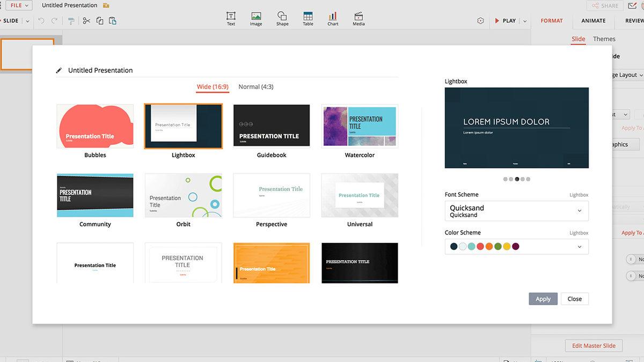Click the Chart icon
Screen dimensions: 644x362
333,18
